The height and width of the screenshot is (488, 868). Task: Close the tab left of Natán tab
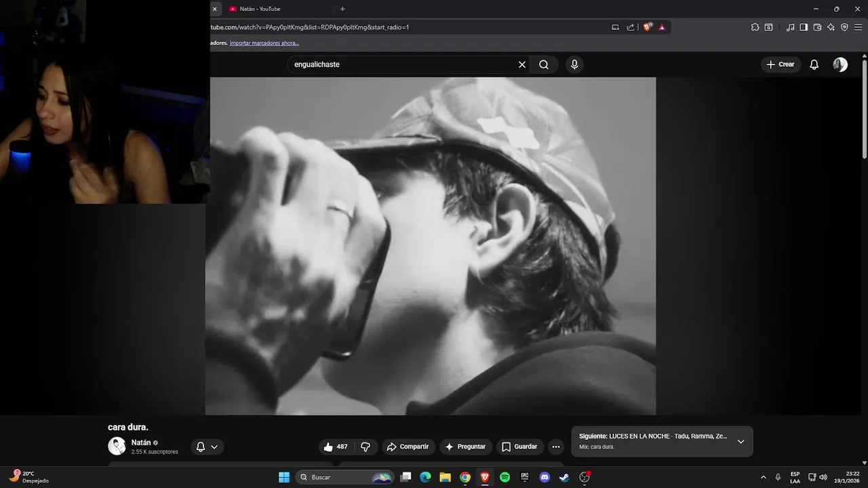click(x=215, y=9)
